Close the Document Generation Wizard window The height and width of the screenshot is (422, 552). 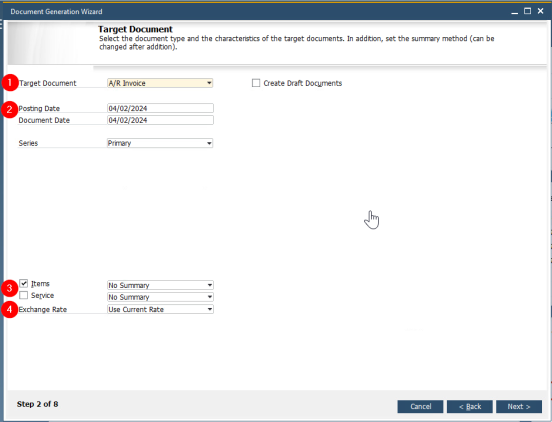[x=540, y=11]
